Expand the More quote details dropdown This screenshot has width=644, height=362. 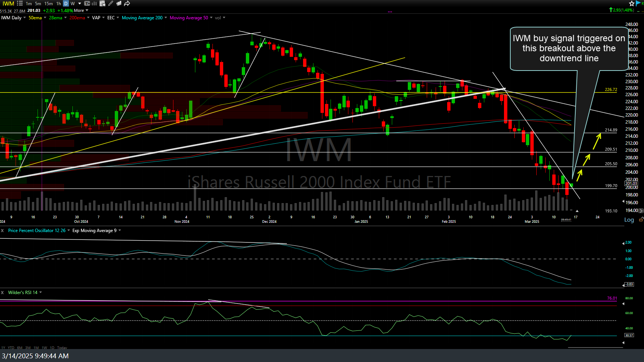tap(80, 10)
